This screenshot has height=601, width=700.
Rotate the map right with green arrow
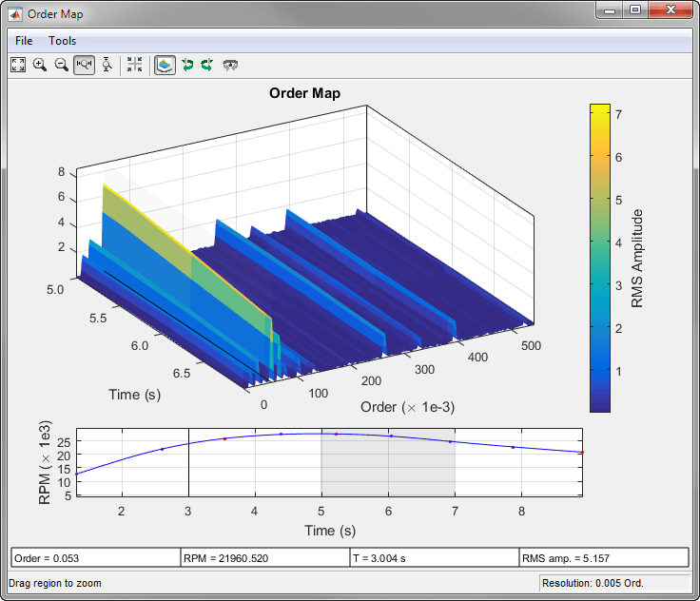tap(206, 66)
